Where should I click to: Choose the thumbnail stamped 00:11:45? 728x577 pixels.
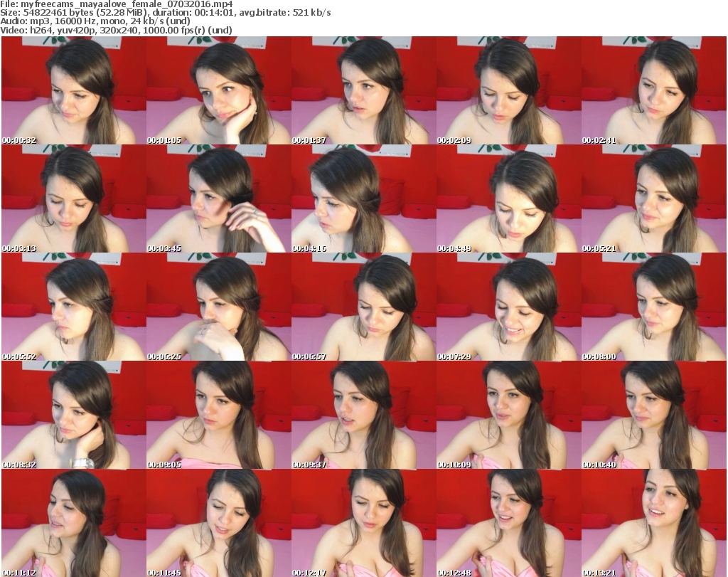[x=219, y=523]
